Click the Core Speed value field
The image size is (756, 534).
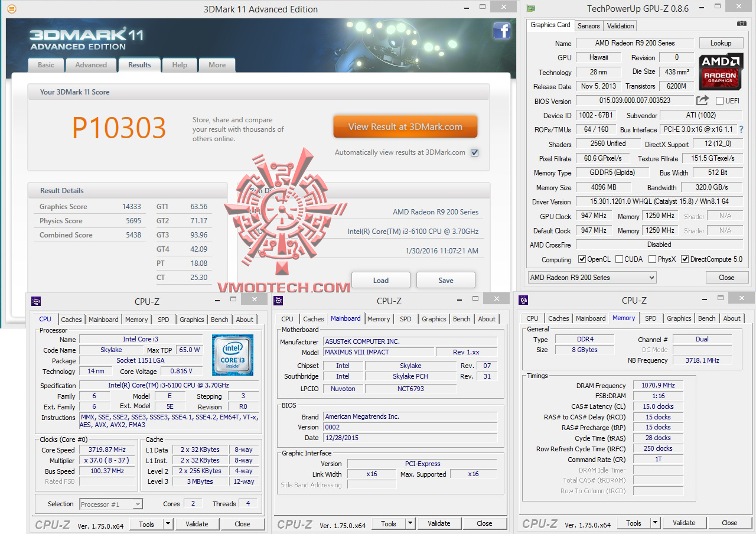(x=108, y=450)
